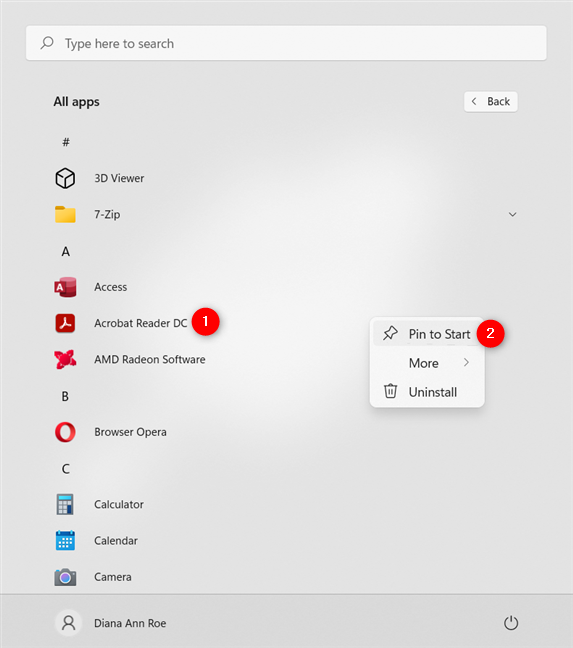
Task: Select Uninstall from the context menu
Action: tap(428, 391)
